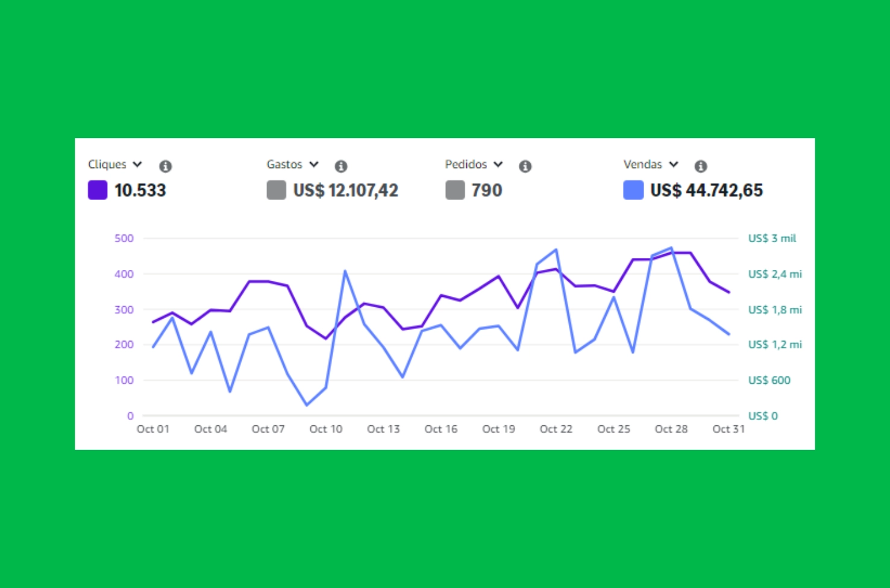Image resolution: width=890 pixels, height=588 pixels.
Task: Click the purple Cliques color swatch
Action: click(x=98, y=190)
